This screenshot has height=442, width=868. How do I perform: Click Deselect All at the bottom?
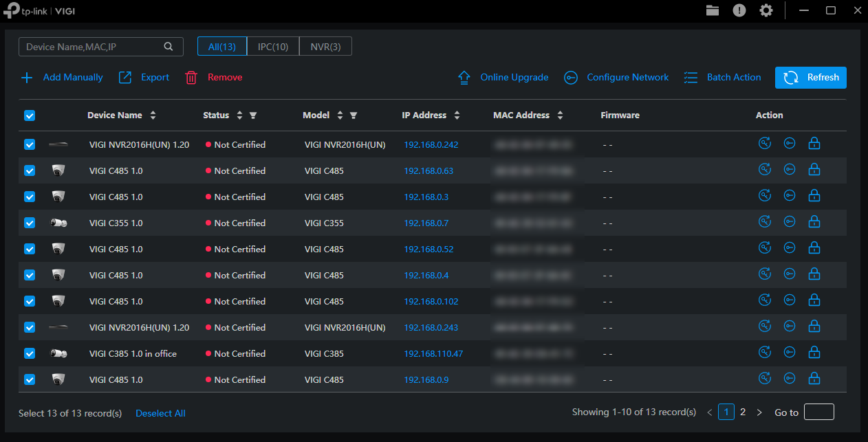pyautogui.click(x=160, y=413)
